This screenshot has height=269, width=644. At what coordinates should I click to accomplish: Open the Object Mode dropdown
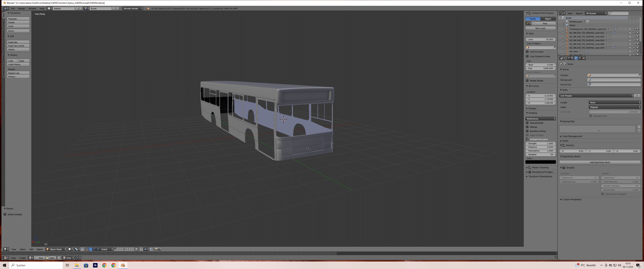(x=56, y=249)
